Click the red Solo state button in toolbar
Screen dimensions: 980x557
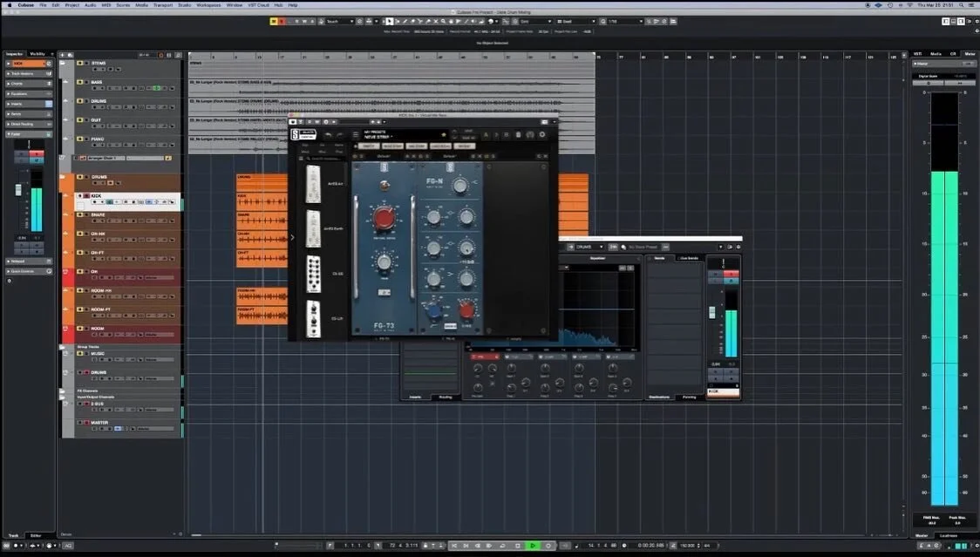pos(282,21)
